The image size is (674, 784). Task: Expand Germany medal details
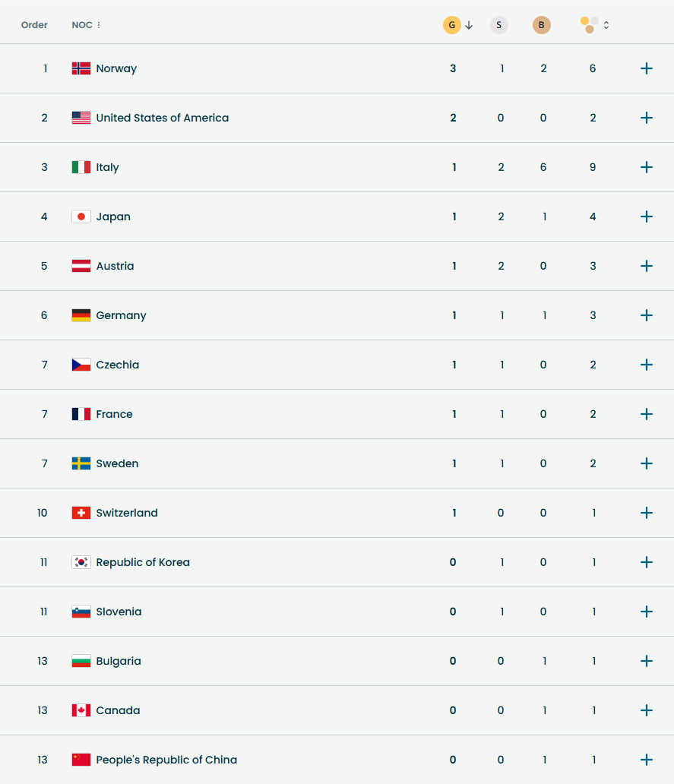pos(647,315)
